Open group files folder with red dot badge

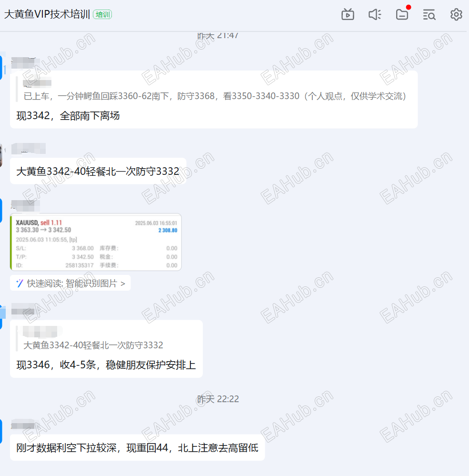coord(402,14)
